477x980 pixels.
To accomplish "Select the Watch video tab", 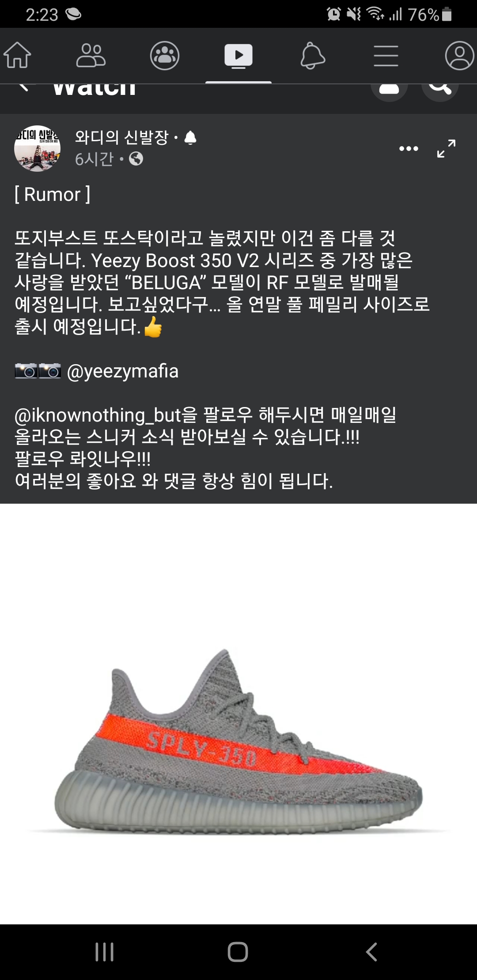I will (x=238, y=56).
